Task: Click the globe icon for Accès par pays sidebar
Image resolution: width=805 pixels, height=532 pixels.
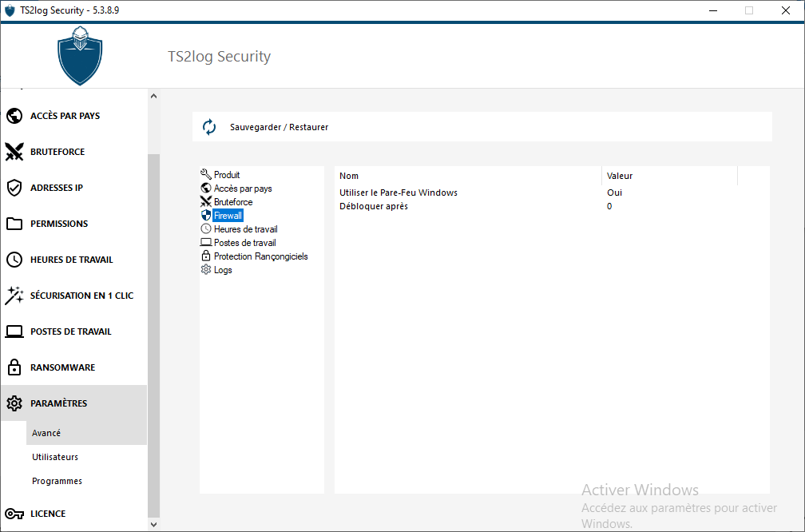Action: (x=14, y=116)
